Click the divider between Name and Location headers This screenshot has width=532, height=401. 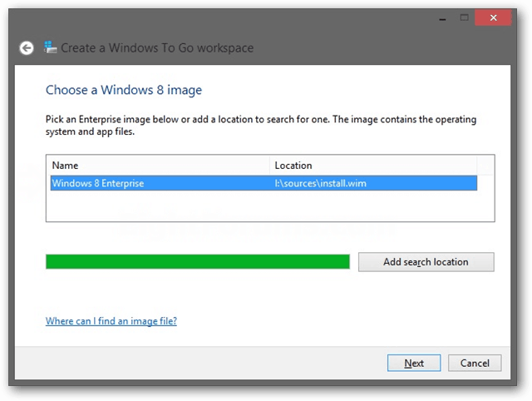pos(269,166)
